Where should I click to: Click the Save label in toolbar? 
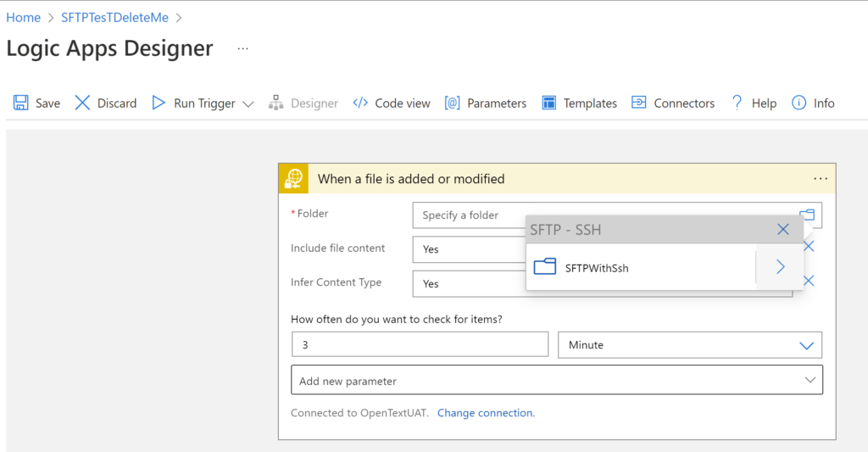(48, 103)
